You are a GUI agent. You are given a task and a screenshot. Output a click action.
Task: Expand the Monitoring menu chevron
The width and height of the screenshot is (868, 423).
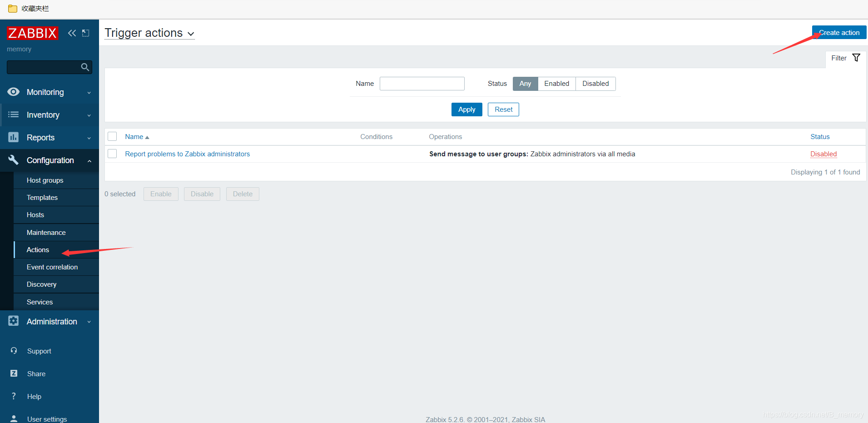coord(89,93)
